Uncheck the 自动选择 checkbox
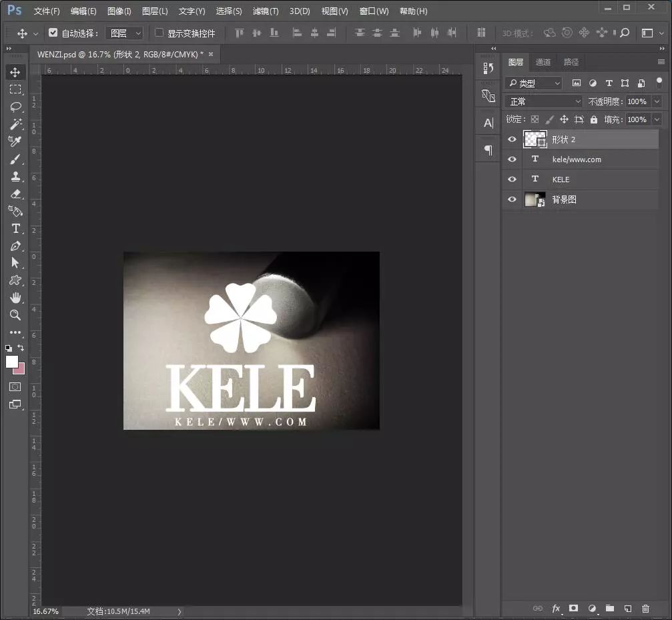The width and height of the screenshot is (672, 620). tap(53, 33)
